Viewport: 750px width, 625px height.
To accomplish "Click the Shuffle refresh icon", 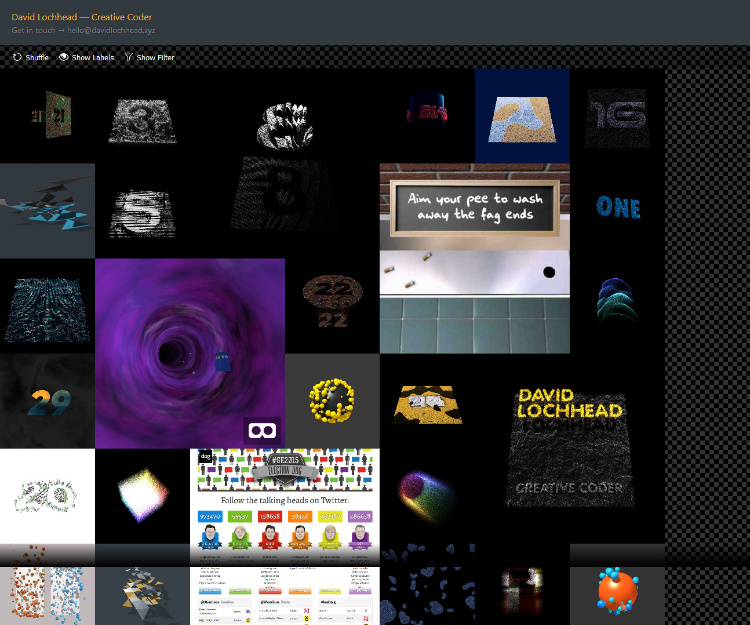I will [x=17, y=58].
